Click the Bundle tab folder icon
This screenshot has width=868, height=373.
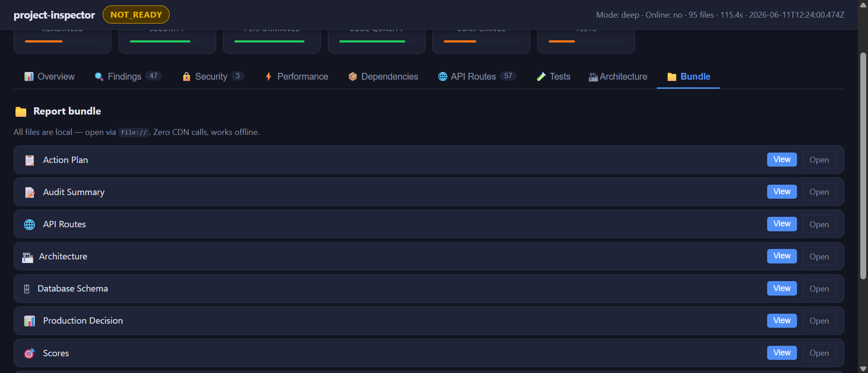672,77
